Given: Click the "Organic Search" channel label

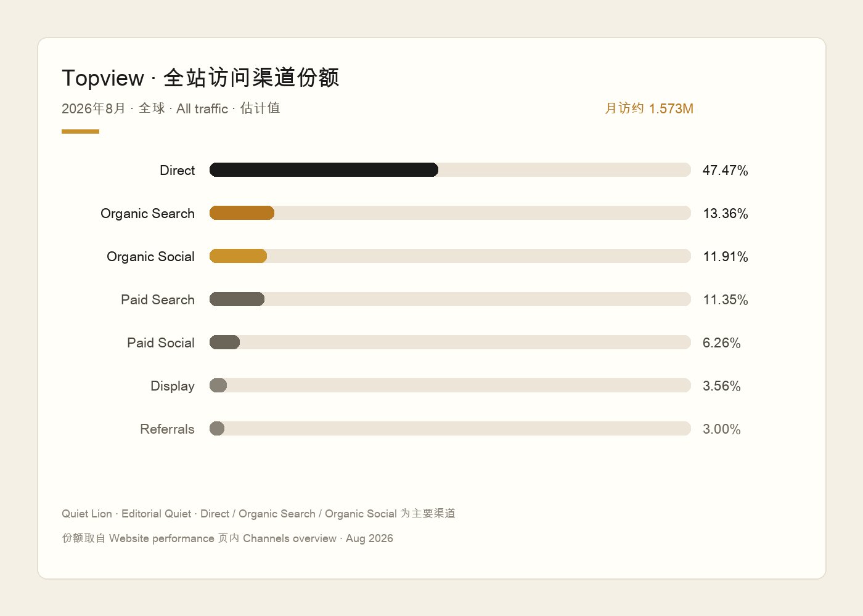Looking at the screenshot, I should 148,213.
